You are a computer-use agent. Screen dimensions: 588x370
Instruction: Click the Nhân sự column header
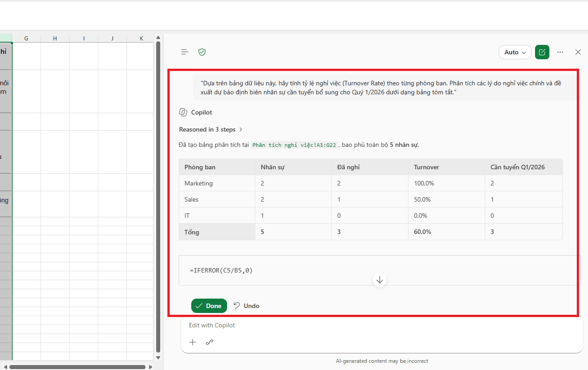[293, 167]
